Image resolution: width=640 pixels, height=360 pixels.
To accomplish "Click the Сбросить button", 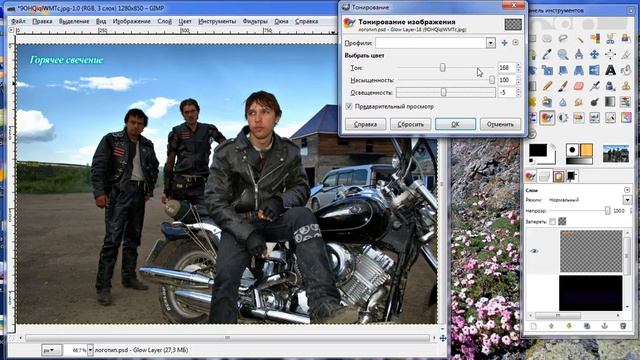I will [x=411, y=124].
